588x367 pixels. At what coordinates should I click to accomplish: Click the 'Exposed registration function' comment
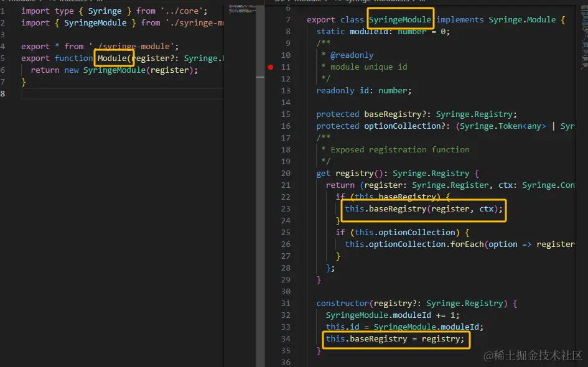coord(399,150)
